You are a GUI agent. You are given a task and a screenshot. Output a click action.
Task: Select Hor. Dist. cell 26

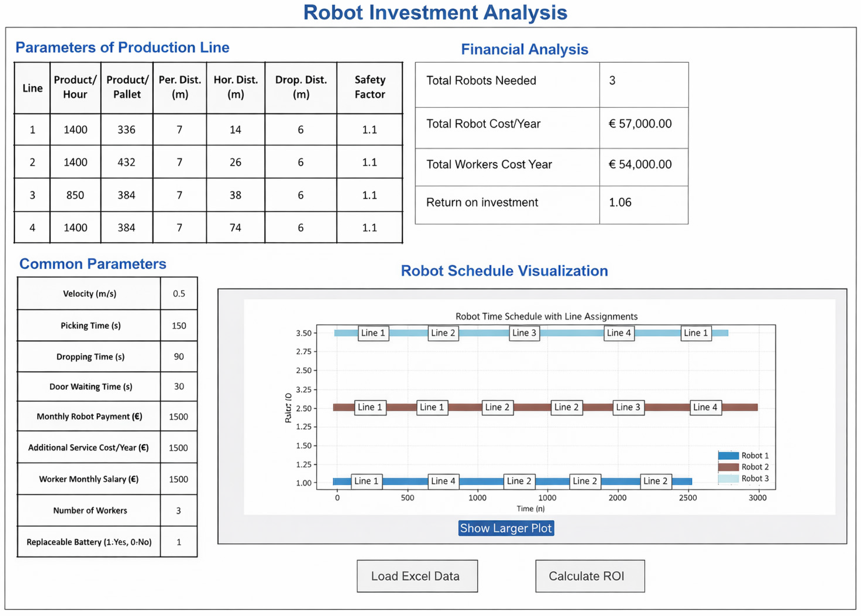(x=236, y=162)
